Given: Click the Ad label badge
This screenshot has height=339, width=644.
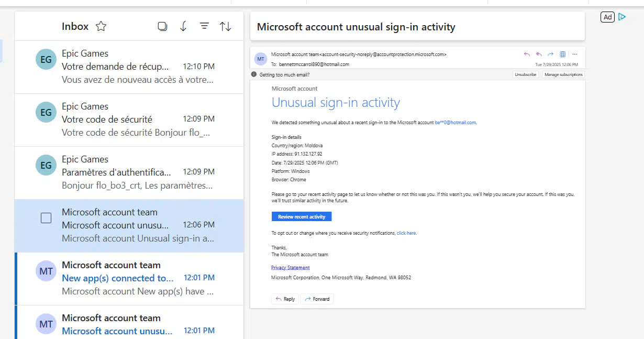Looking at the screenshot, I should point(607,17).
